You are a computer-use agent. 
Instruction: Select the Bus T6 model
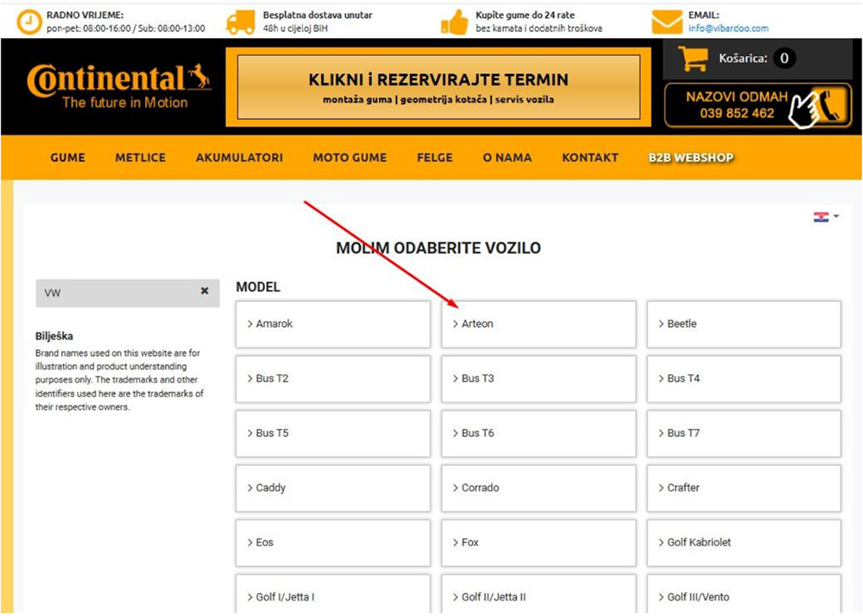click(539, 433)
